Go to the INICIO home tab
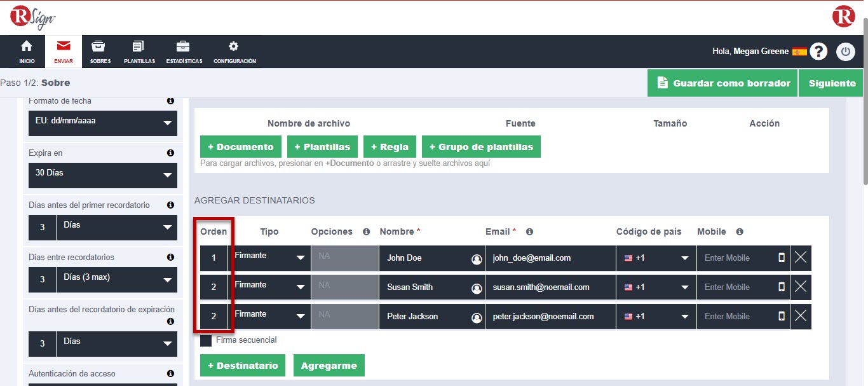The height and width of the screenshot is (386, 868). tap(26, 51)
